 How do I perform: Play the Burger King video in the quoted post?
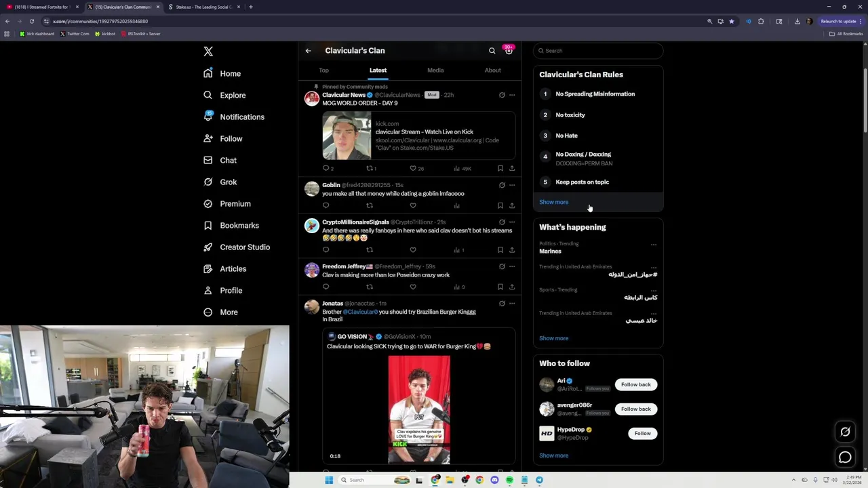coord(419,410)
